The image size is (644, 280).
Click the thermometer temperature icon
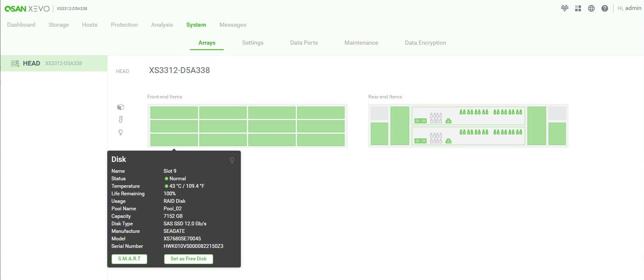(121, 120)
